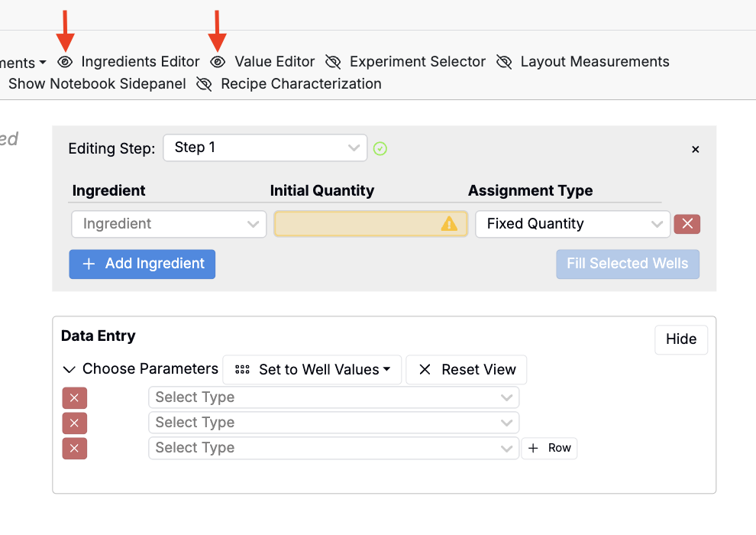Open the Fixed Quantity assignment type dropdown
756x535 pixels.
coord(573,224)
